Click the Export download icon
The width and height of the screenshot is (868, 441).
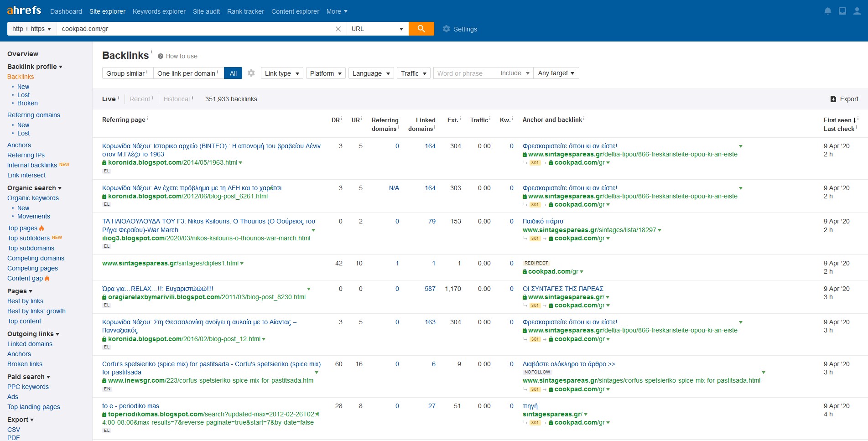(x=833, y=99)
